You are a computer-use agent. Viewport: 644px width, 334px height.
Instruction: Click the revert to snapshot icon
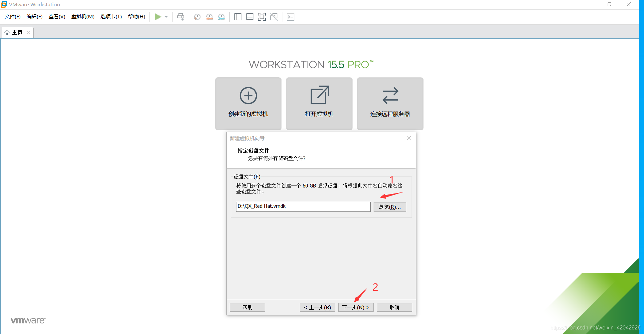click(209, 17)
